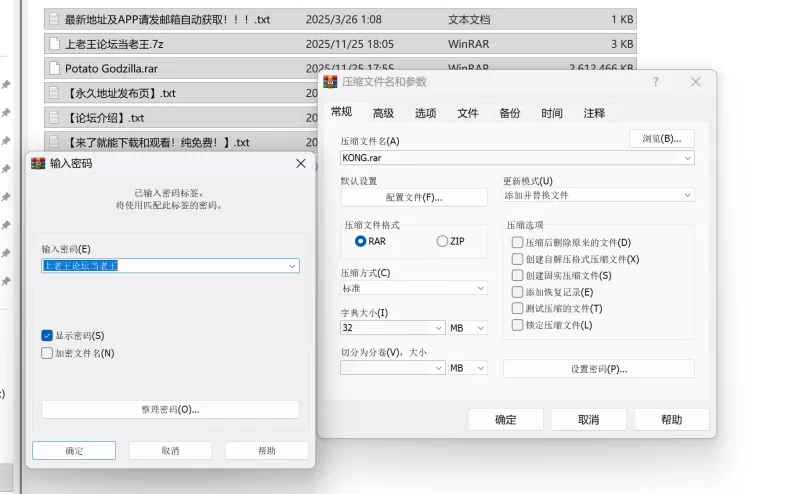The width and height of the screenshot is (800, 494).
Task: Click 浏览(B)... button
Action: click(662, 139)
